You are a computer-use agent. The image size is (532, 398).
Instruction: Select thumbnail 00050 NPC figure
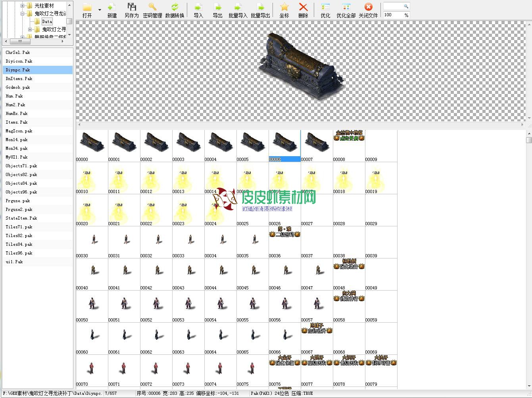click(x=92, y=306)
